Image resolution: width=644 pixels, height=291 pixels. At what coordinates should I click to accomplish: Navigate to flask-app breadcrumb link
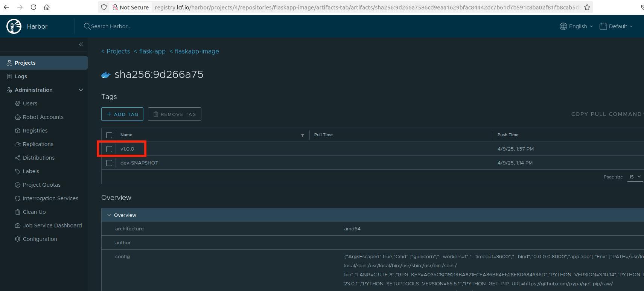coord(152,51)
